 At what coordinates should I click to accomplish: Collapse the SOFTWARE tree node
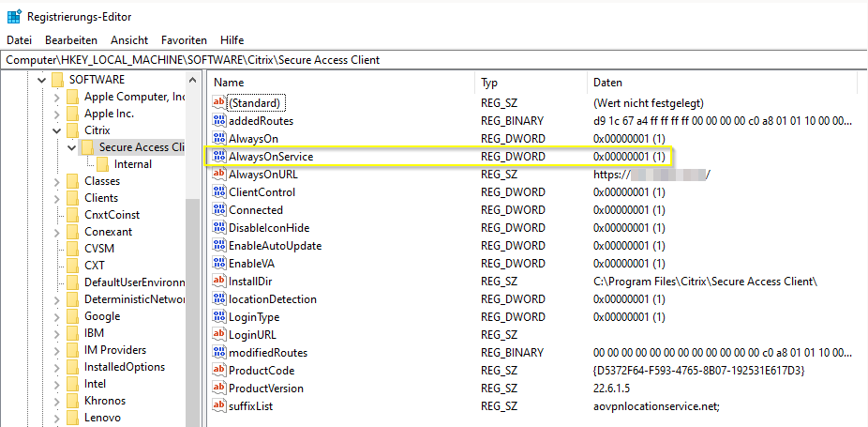(41, 80)
